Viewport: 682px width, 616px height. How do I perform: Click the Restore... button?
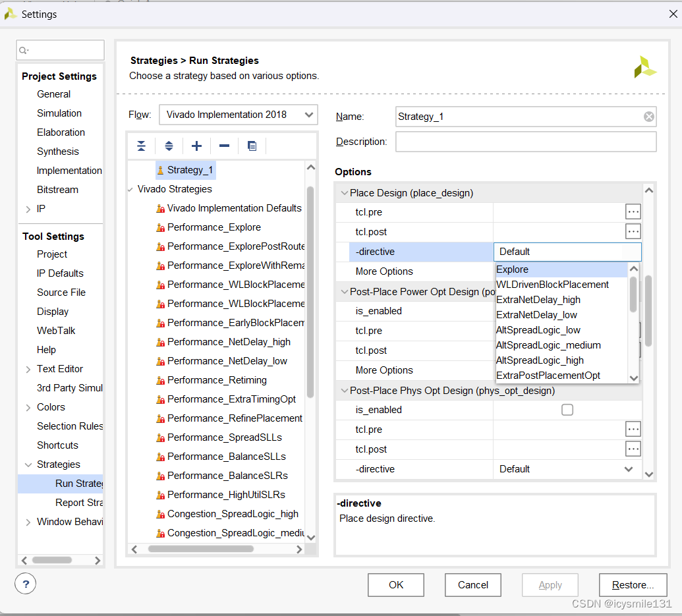[633, 585]
